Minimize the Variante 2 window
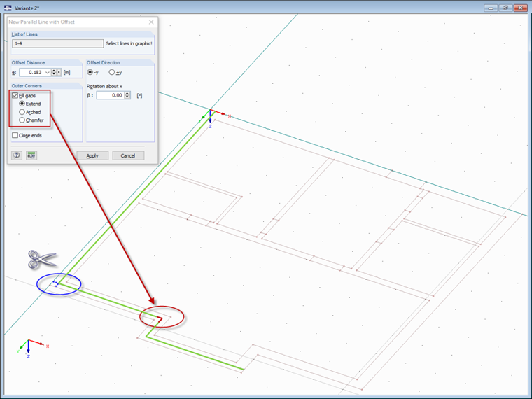This screenshot has width=532, height=399. tap(491, 8)
